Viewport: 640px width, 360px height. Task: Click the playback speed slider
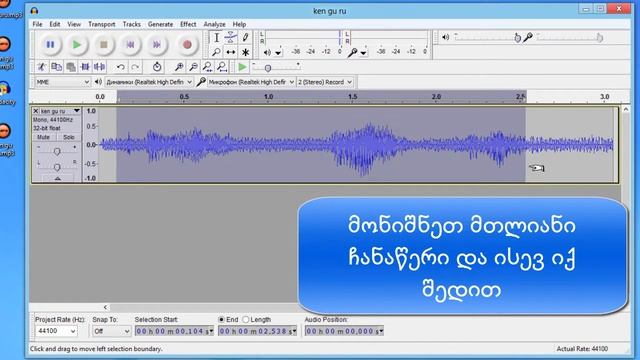pyautogui.click(x=268, y=68)
